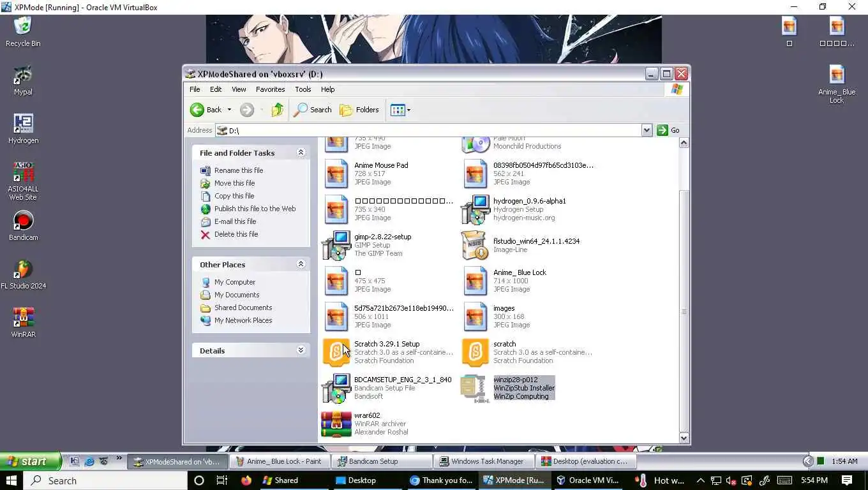Open Firefox from Windows taskbar

pos(246,480)
